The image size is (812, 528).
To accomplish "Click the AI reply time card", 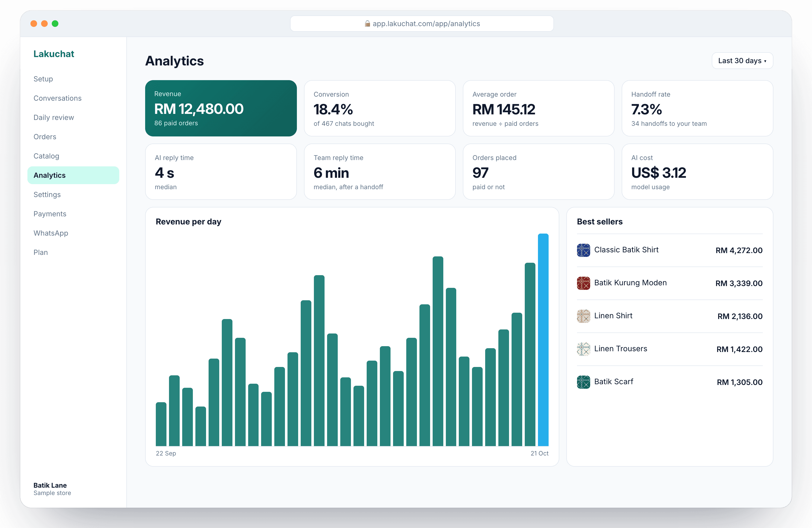I will click(221, 172).
